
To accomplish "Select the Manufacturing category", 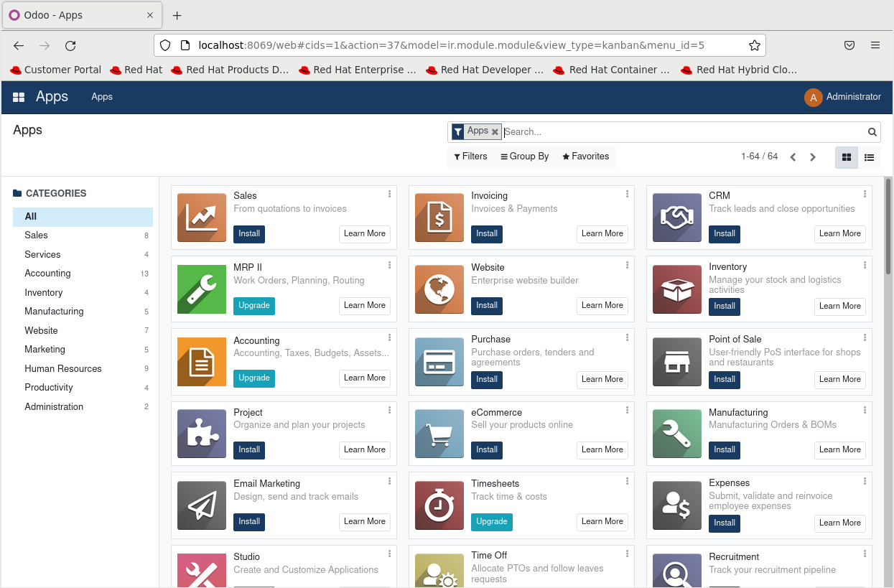I will coord(83,312).
